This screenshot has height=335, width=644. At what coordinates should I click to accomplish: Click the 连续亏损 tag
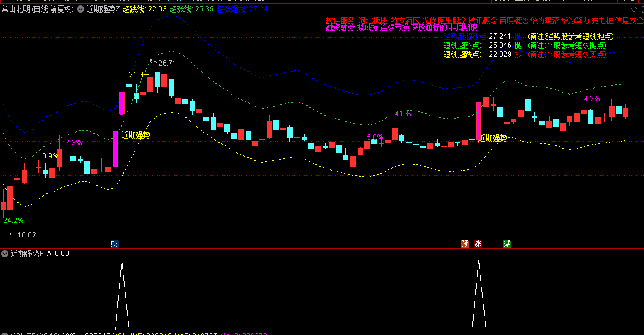[x=395, y=28]
